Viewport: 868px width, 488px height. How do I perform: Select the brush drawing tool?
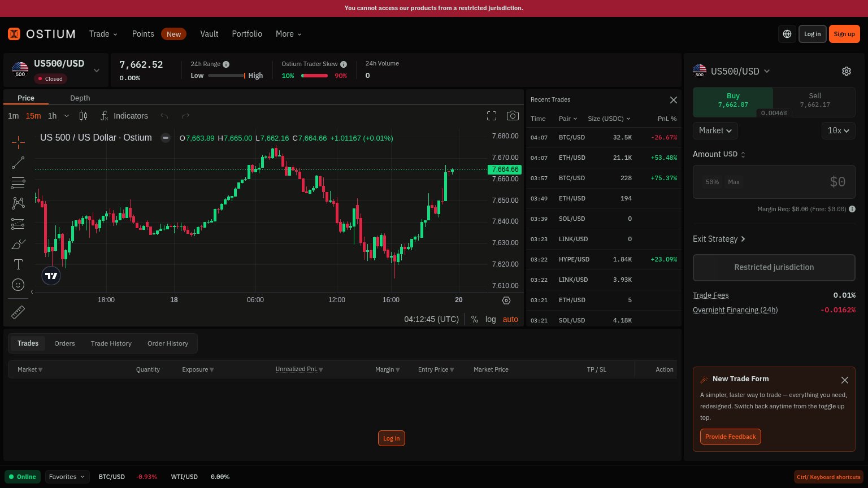point(18,244)
